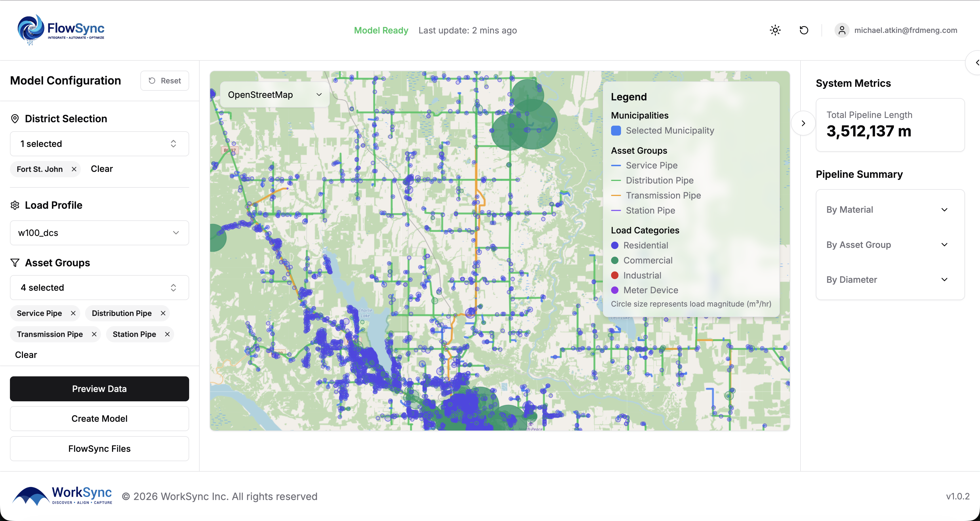The width and height of the screenshot is (980, 521).
Task: Click the Asset Groups filter icon
Action: pos(14,263)
